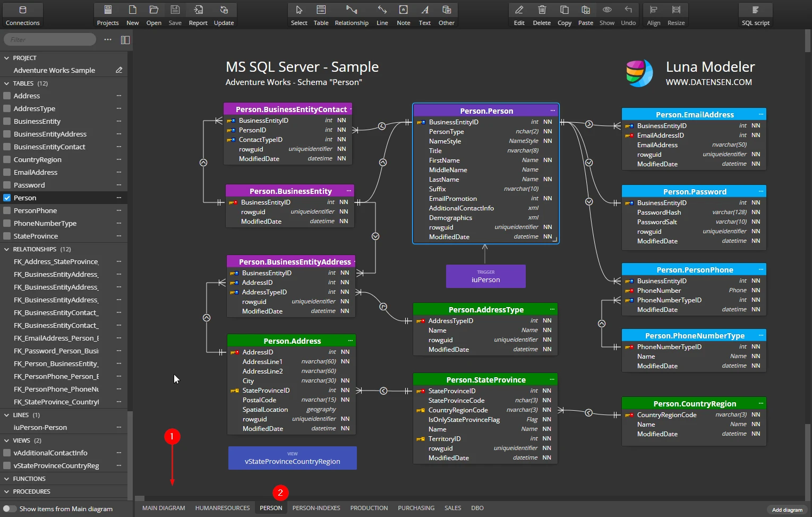Click the Add diagram button

pyautogui.click(x=788, y=510)
